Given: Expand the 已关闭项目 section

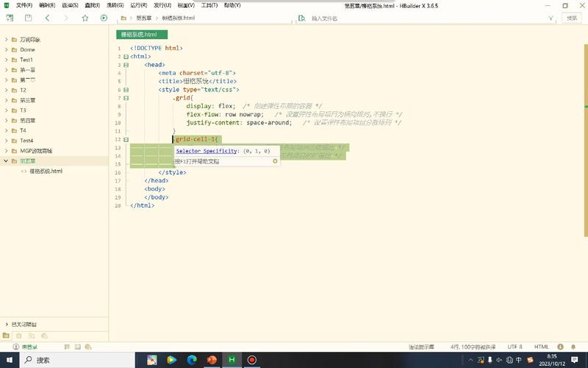Looking at the screenshot, I should click(x=7, y=324).
